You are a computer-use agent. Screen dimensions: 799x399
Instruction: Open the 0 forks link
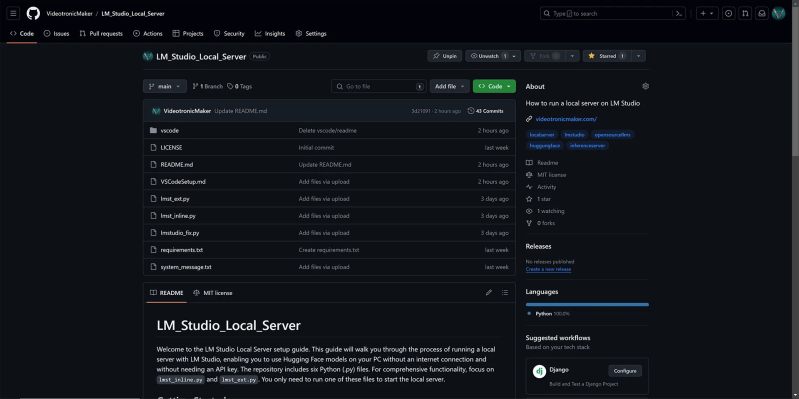(x=540, y=223)
